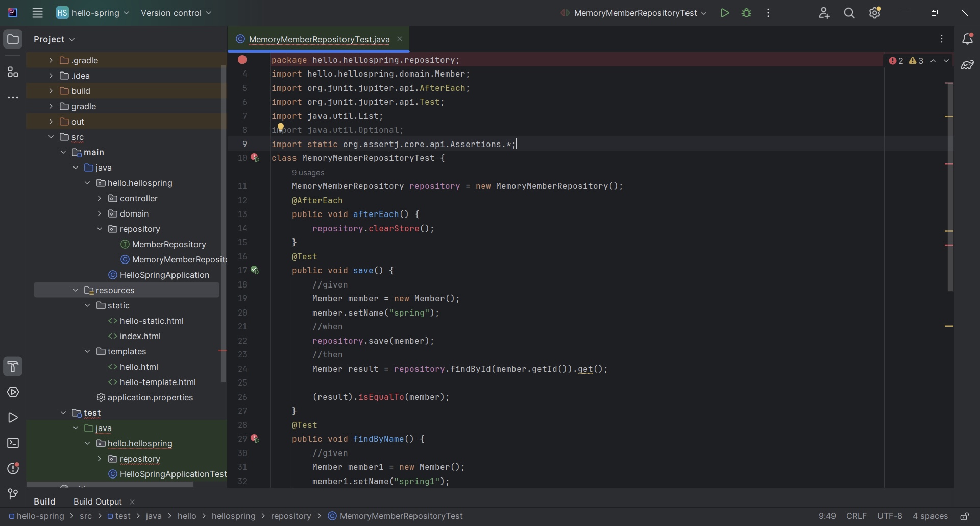
Task: Go to next highlighted error arrow
Action: click(947, 61)
